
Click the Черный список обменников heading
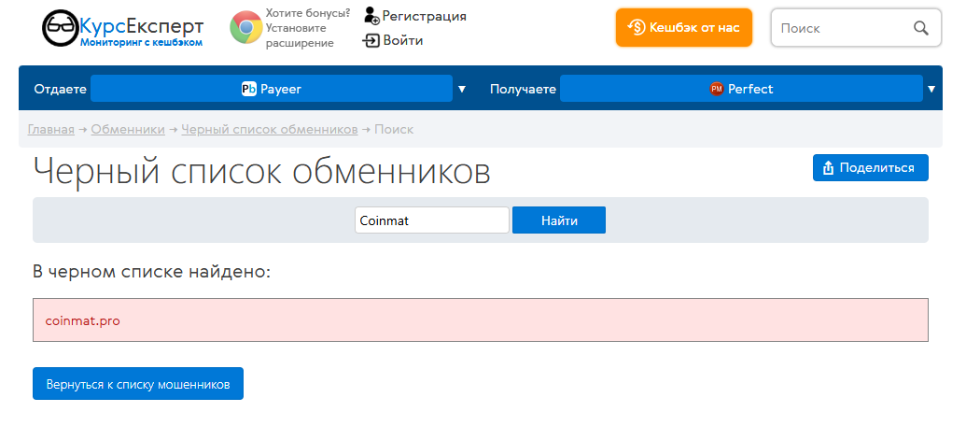pyautogui.click(x=261, y=170)
